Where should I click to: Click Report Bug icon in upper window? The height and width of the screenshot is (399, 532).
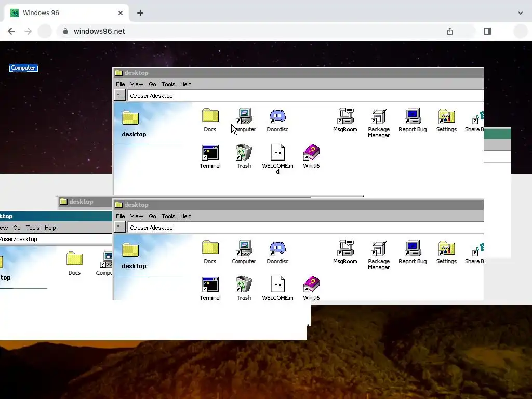(413, 120)
